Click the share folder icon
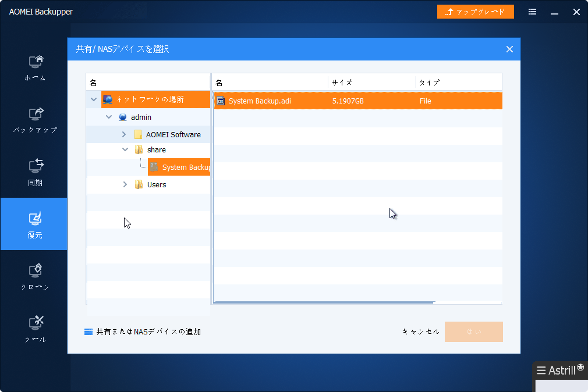588x392 pixels. pyautogui.click(x=139, y=149)
